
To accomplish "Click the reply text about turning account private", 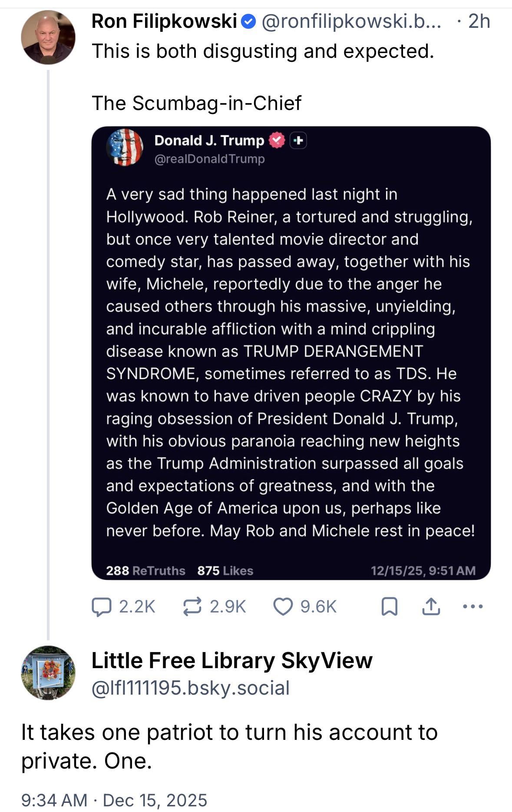I will 229,746.
